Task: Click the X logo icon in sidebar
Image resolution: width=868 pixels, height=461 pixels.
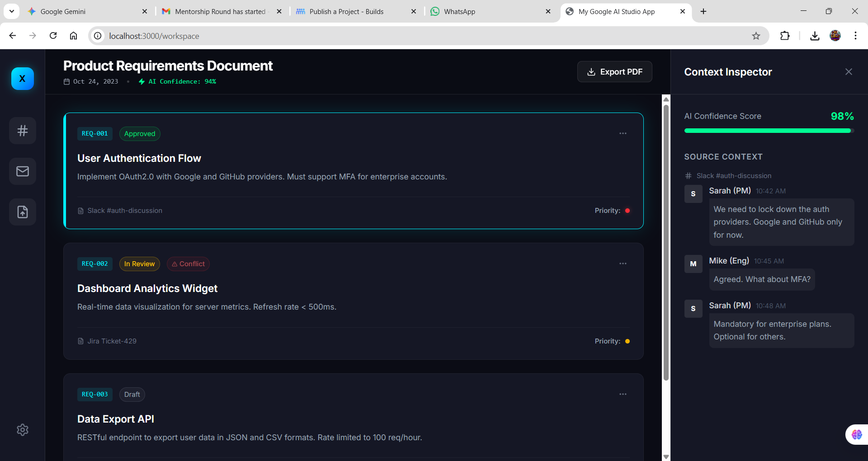Action: pos(23,79)
